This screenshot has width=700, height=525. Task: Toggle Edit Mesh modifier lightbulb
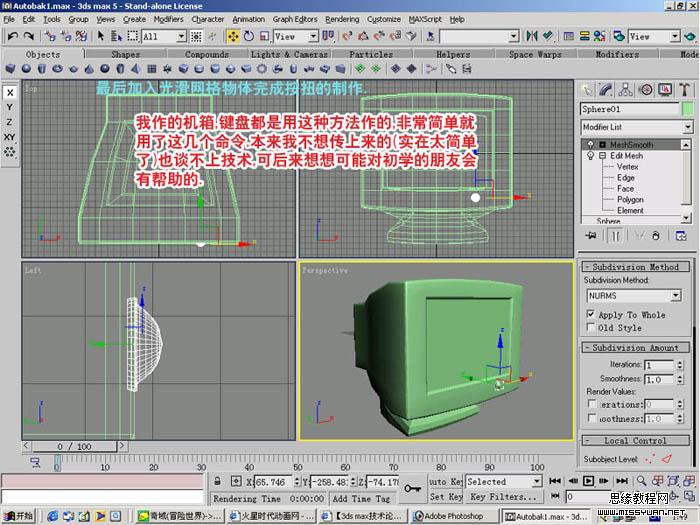point(591,156)
